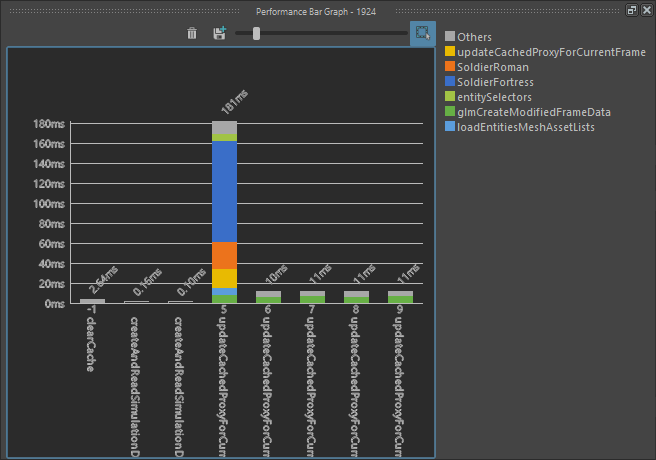Select the entitySelectors legend label
The image size is (656, 460).
point(495,97)
